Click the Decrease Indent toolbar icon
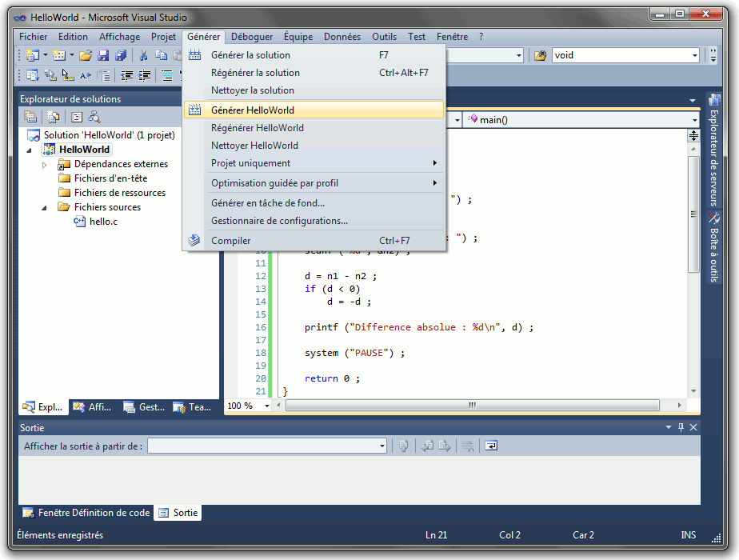This screenshot has height=560, width=739. pos(126,75)
